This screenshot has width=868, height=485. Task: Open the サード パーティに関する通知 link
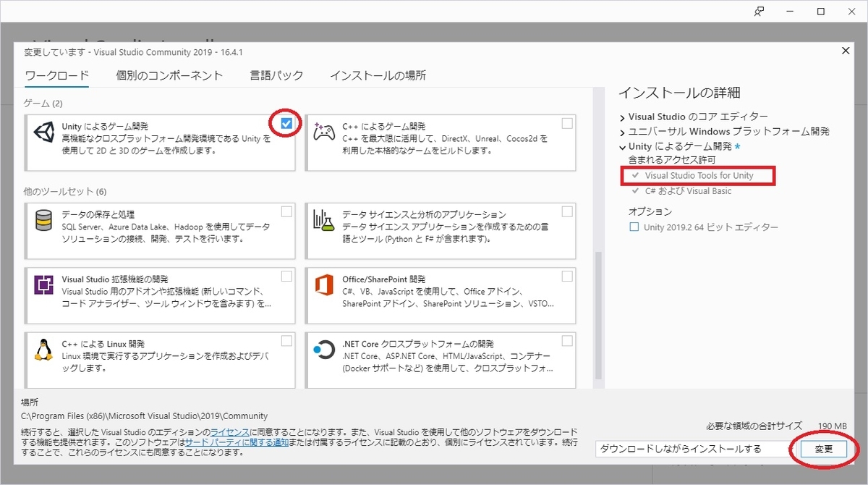pyautogui.click(x=237, y=442)
